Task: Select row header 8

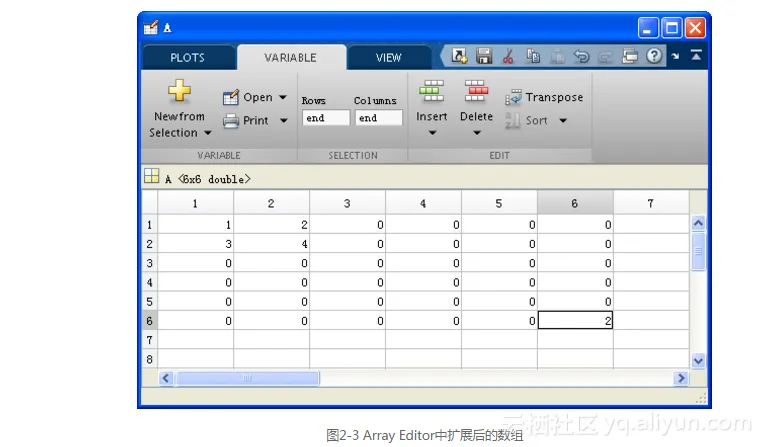Action: (x=149, y=359)
